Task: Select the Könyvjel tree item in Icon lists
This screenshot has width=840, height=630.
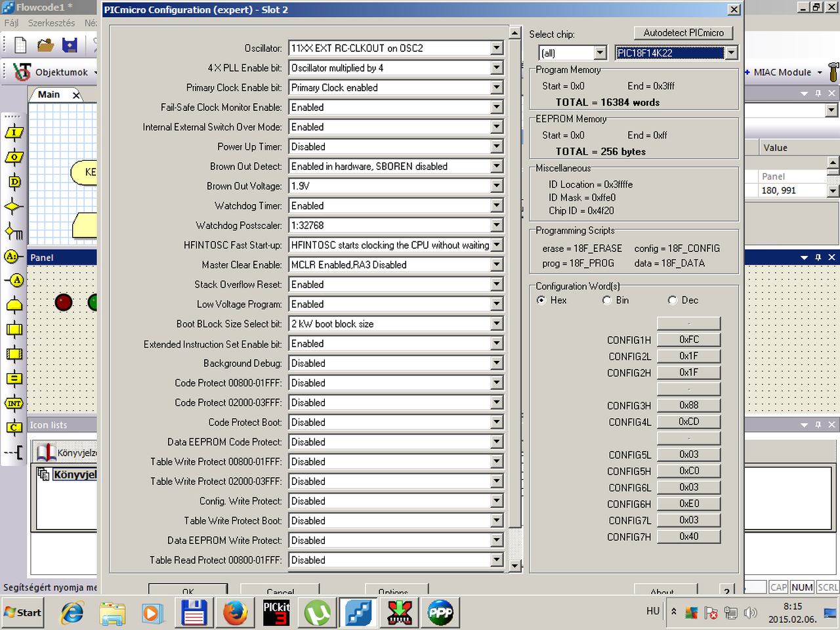Action: (75, 474)
